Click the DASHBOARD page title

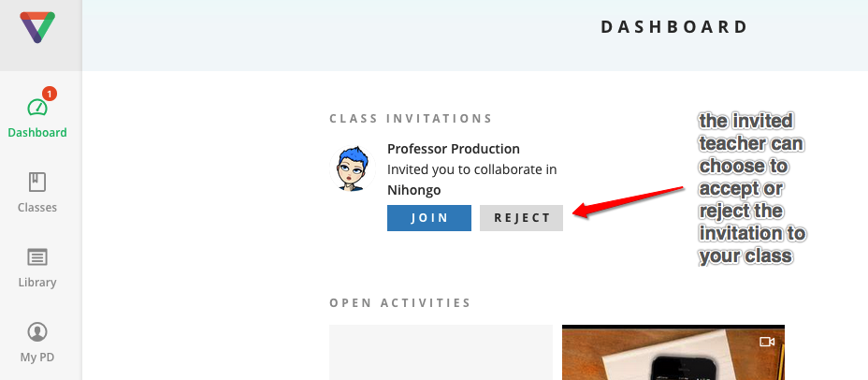tap(674, 27)
